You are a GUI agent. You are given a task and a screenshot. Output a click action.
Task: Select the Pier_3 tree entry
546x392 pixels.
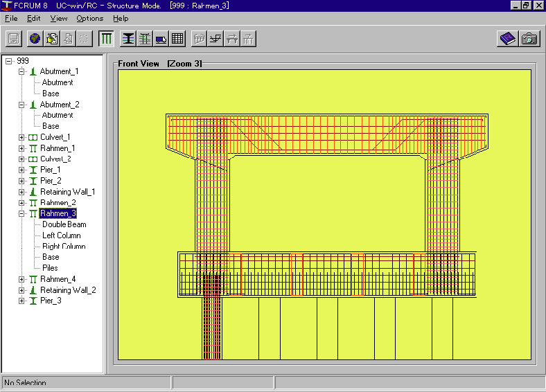(x=50, y=301)
